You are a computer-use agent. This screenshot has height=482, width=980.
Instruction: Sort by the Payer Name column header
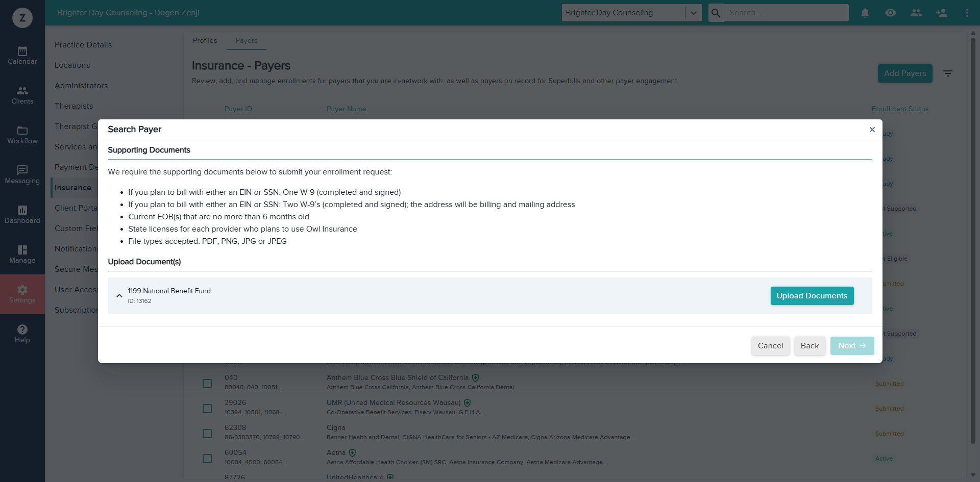click(x=347, y=109)
